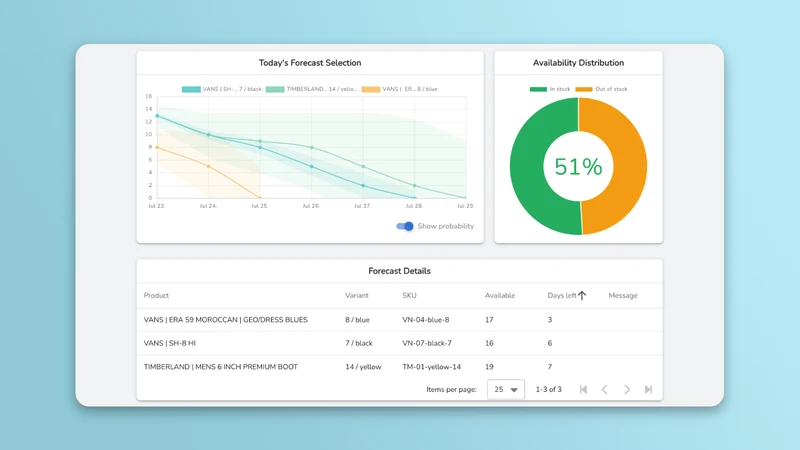Toggle In stock legend item
800x450 pixels.
549,89
